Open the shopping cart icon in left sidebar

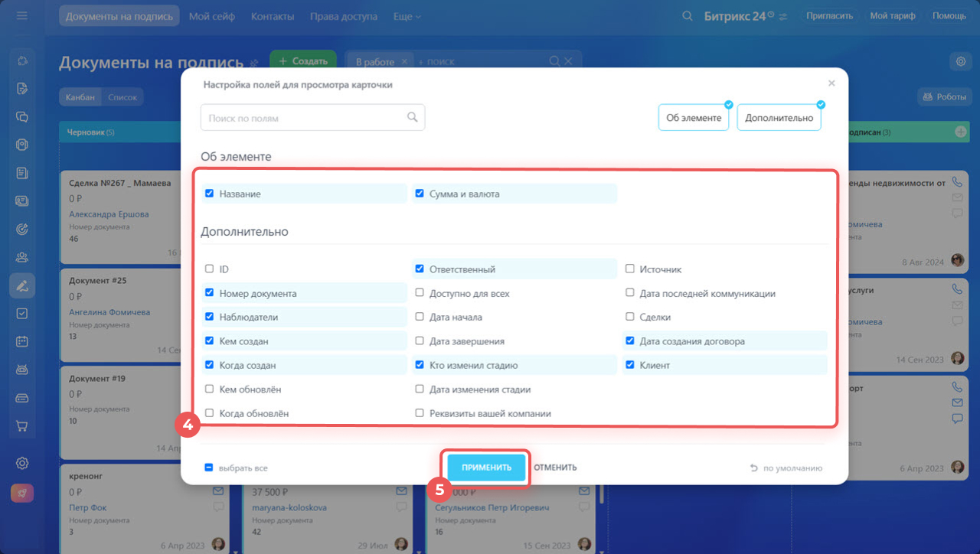click(22, 426)
